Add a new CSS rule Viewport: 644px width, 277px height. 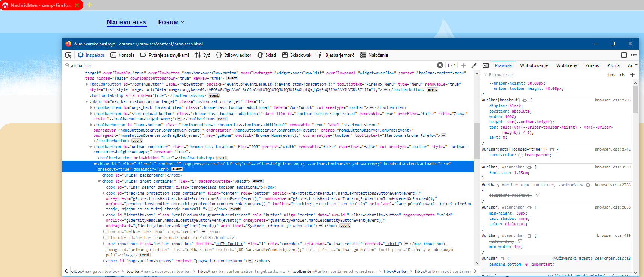point(632,75)
